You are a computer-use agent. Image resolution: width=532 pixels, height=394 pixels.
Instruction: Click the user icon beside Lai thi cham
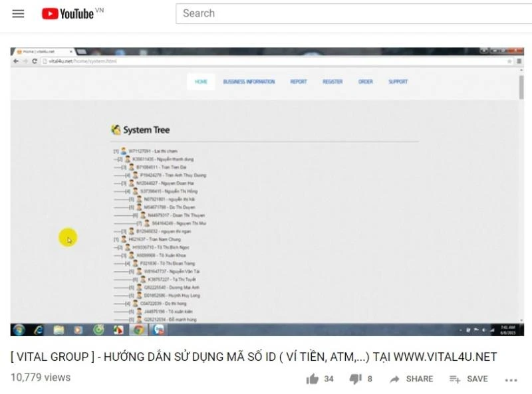point(124,151)
